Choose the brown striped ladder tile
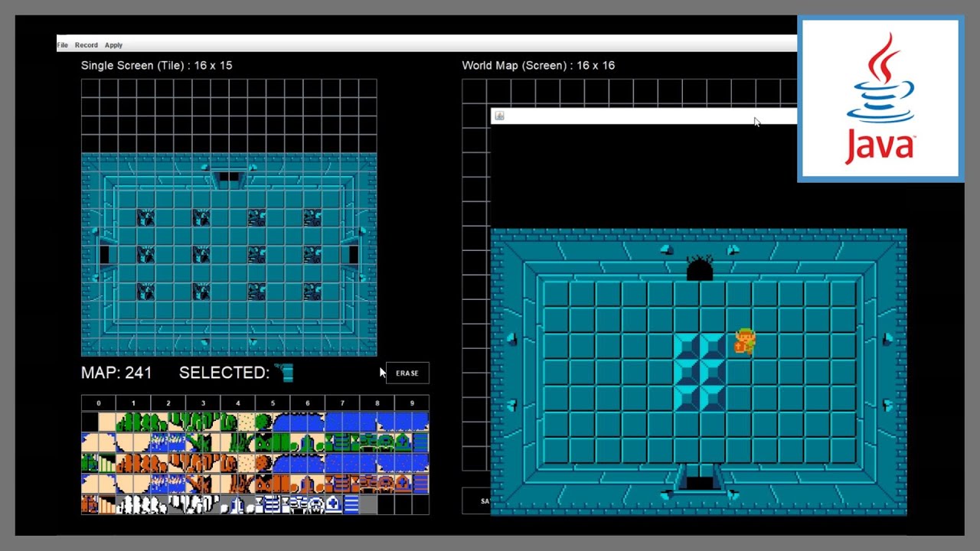Viewport: 980px width, 551px height. [x=420, y=484]
